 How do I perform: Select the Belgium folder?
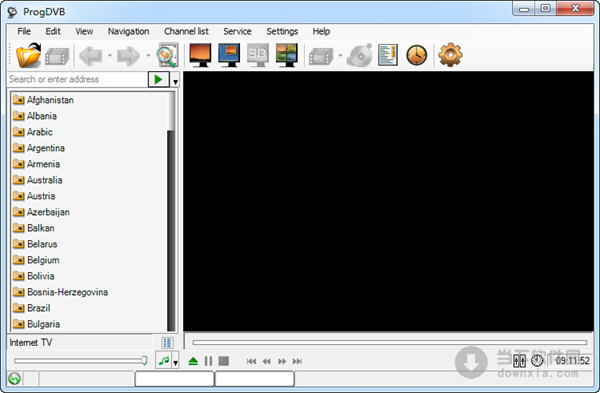(36, 260)
